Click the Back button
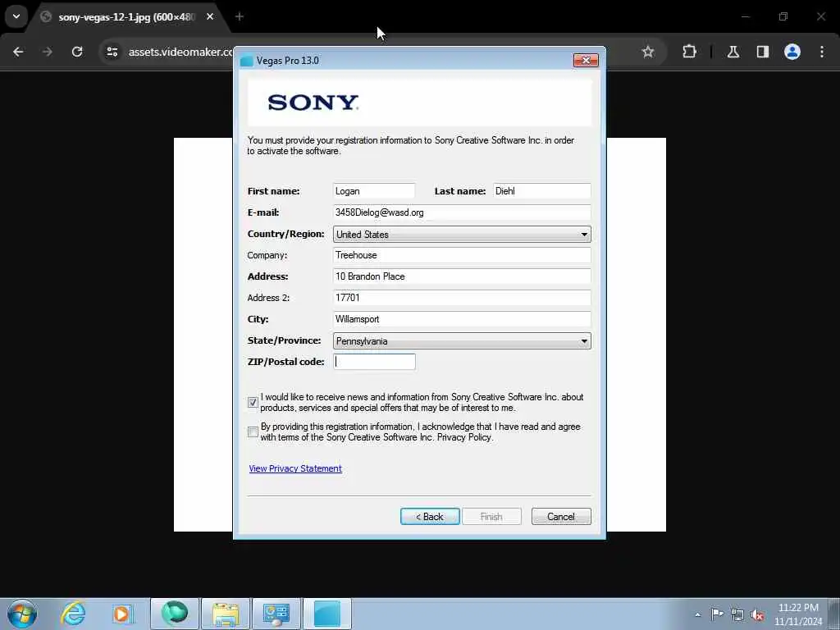The height and width of the screenshot is (630, 840). (x=430, y=517)
